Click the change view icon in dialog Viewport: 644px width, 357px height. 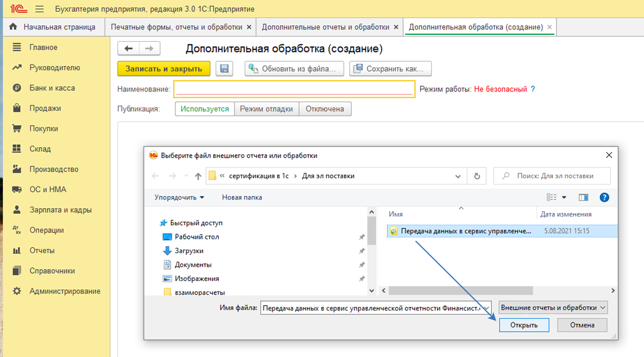(x=552, y=197)
